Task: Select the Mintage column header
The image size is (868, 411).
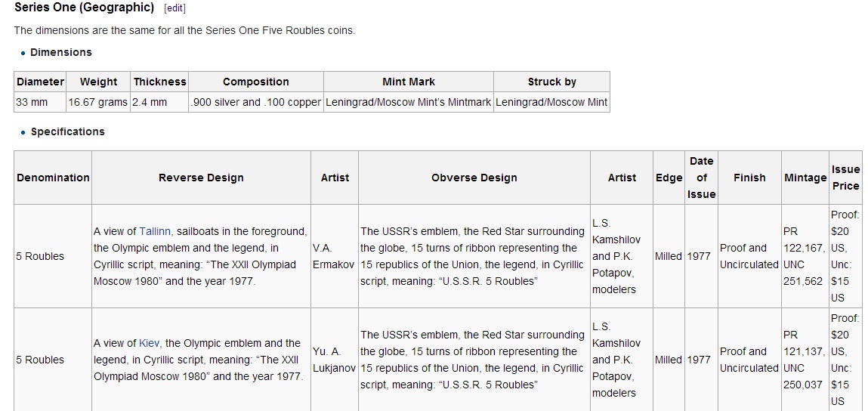Action: pos(805,178)
